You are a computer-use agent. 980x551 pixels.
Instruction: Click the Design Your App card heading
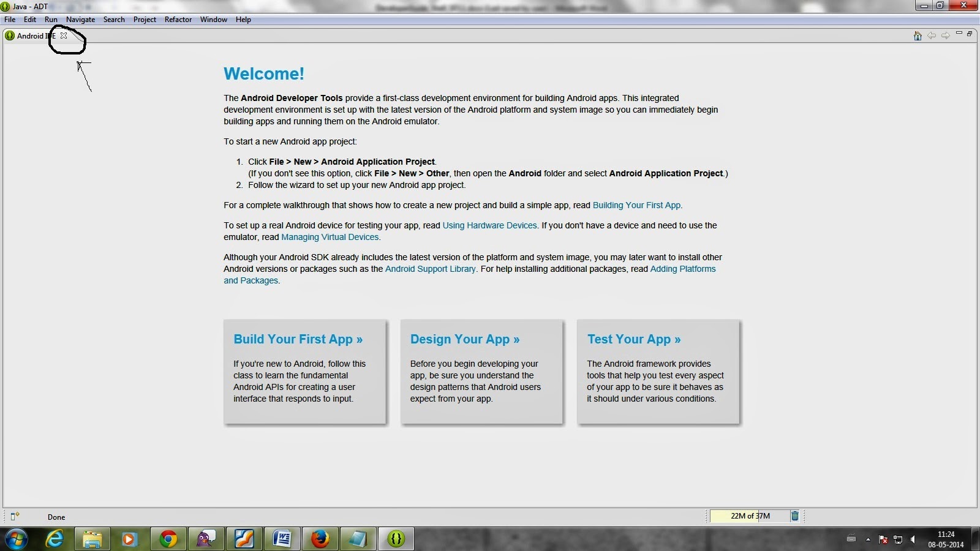point(465,339)
